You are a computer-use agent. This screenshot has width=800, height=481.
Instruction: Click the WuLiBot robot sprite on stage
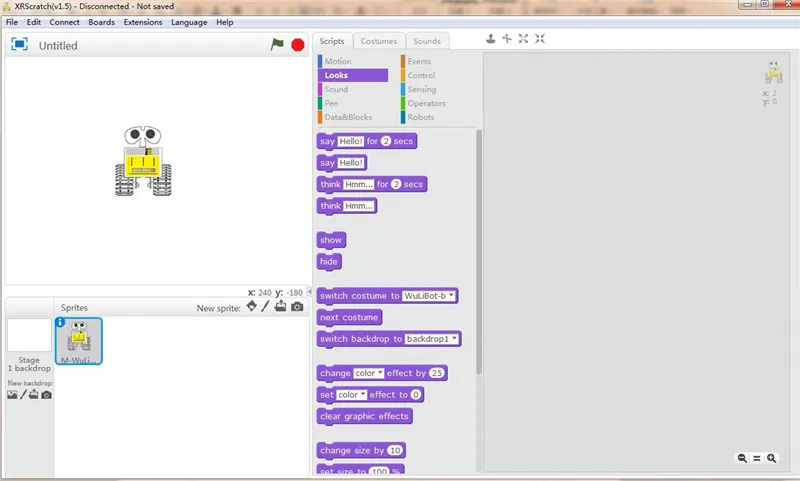(143, 161)
